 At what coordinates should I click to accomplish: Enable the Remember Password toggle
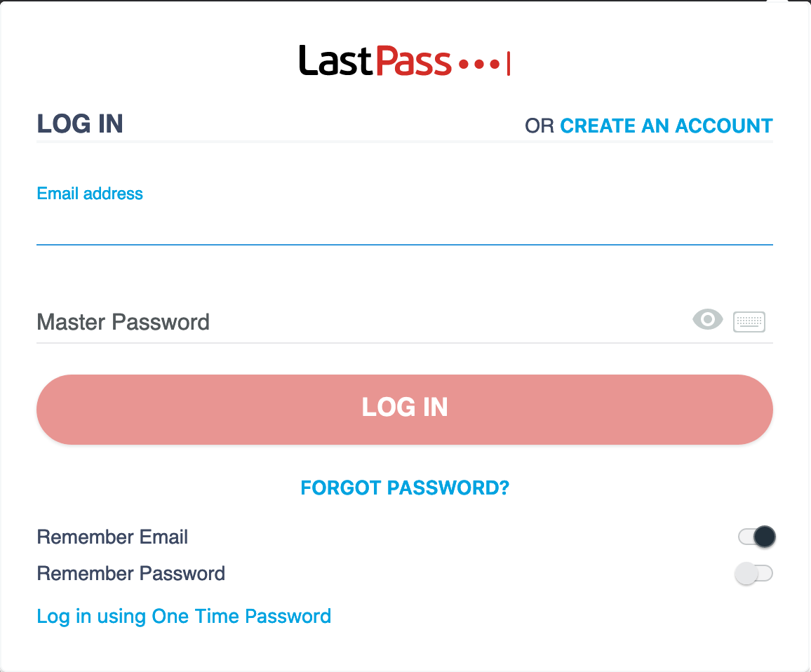[x=756, y=573]
